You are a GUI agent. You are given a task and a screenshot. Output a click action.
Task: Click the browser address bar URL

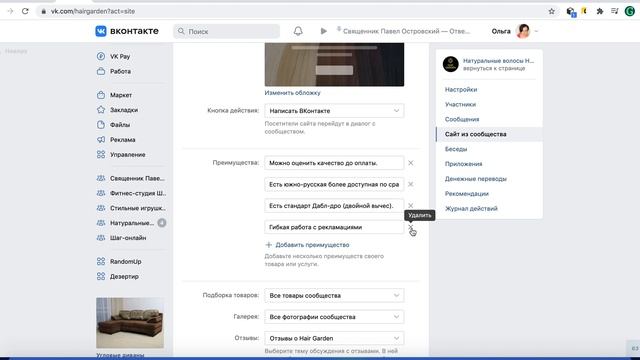click(x=93, y=11)
